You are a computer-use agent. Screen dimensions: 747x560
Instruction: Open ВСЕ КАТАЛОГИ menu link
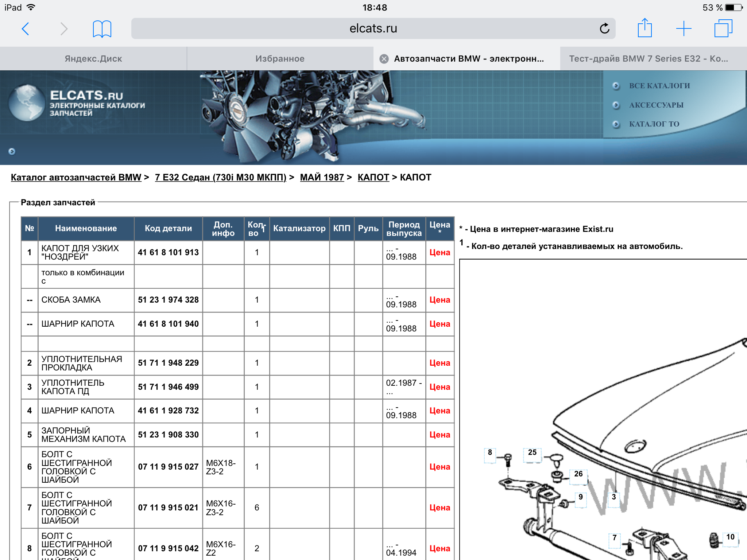[659, 86]
